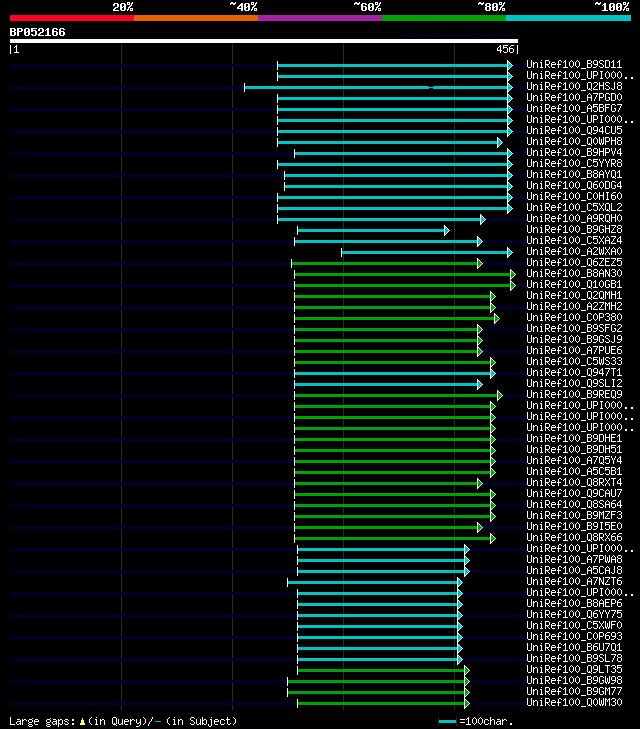This screenshot has width=640, height=729.
Task: Select the UniRef100_B9HPV4 label
Action: (574, 152)
